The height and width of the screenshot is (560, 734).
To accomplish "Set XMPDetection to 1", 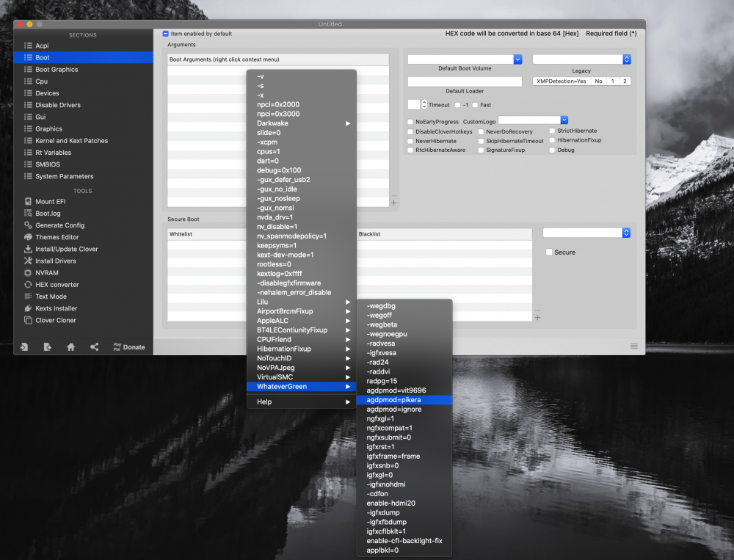I will click(612, 81).
